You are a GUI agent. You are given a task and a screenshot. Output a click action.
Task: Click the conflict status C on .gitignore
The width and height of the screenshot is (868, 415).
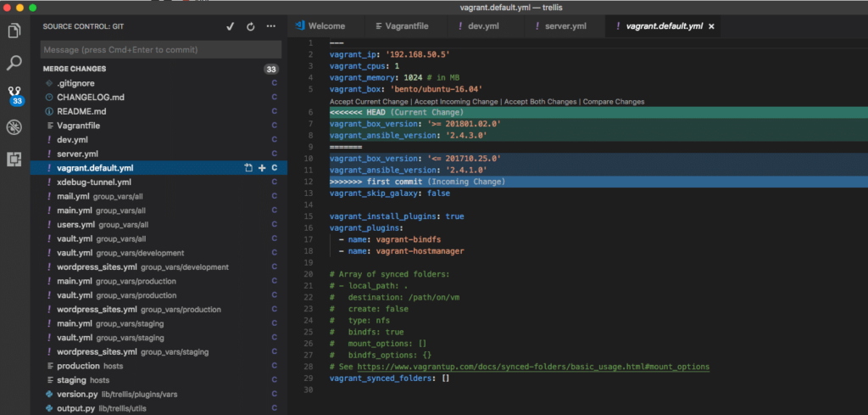(x=274, y=83)
